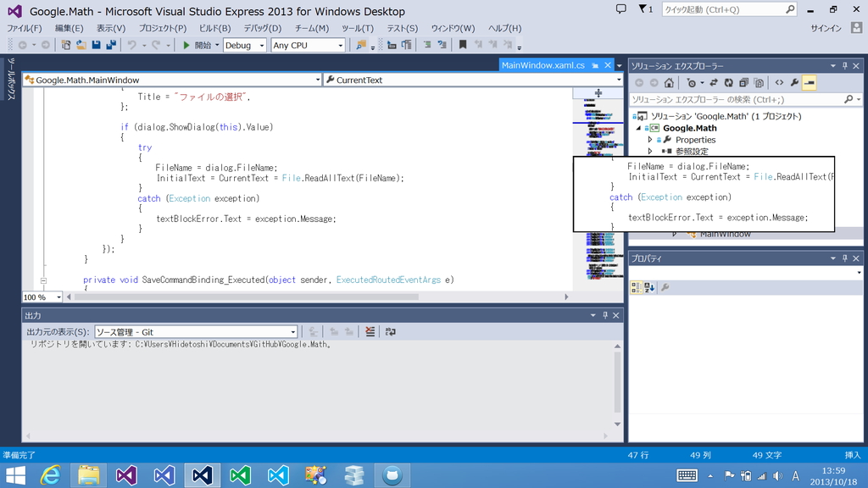Open the チーム(M) menu
868x488 pixels.
[312, 28]
